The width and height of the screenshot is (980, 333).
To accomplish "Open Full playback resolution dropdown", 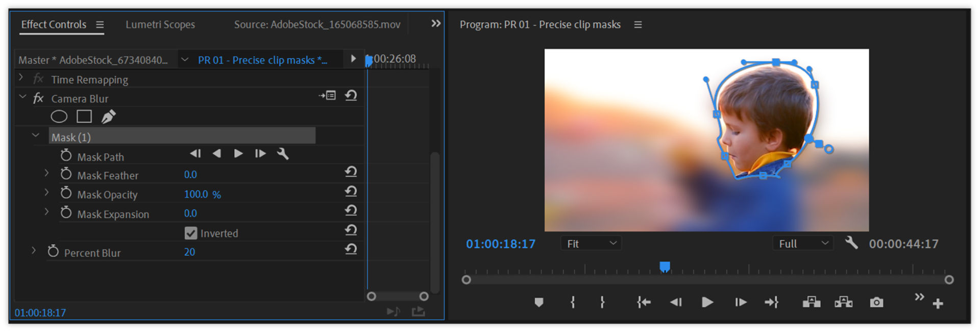I will (x=803, y=244).
